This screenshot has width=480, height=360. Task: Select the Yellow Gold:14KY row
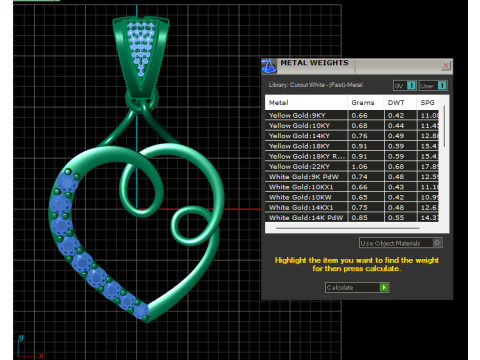click(352, 136)
